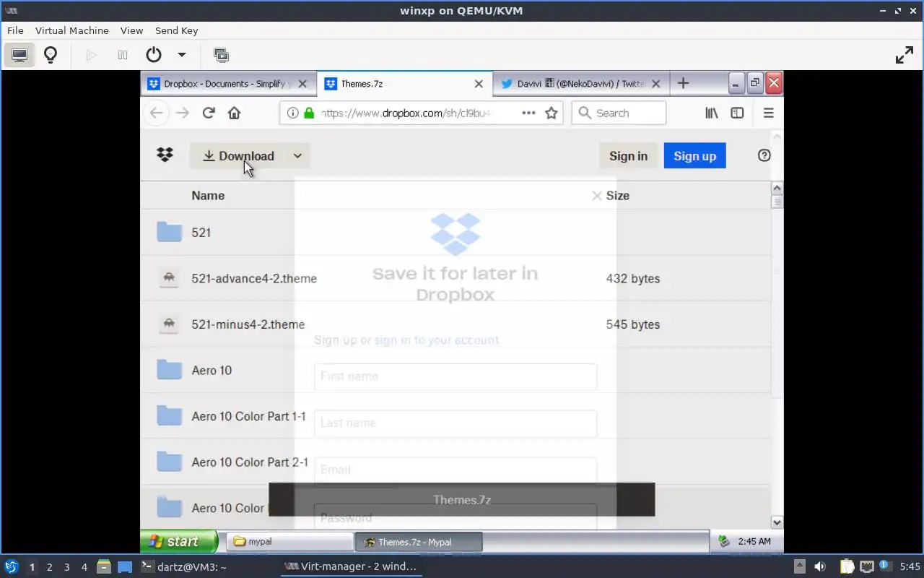Close the Dropbox Documents tab
The height and width of the screenshot is (578, 924).
click(x=302, y=84)
